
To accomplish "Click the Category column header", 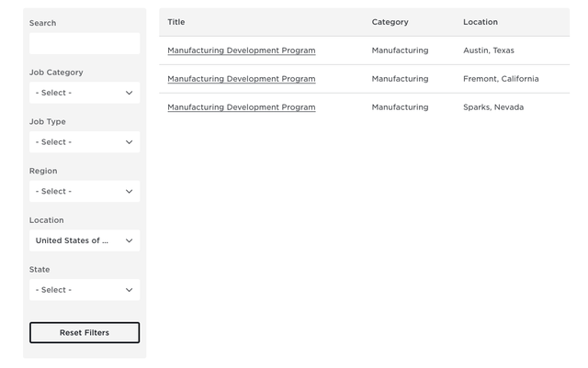I will tap(390, 22).
